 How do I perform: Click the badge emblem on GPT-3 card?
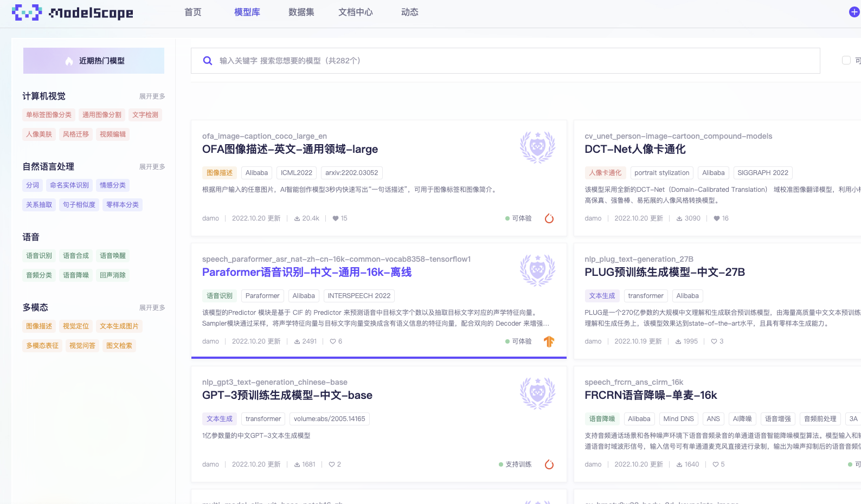pos(537,393)
